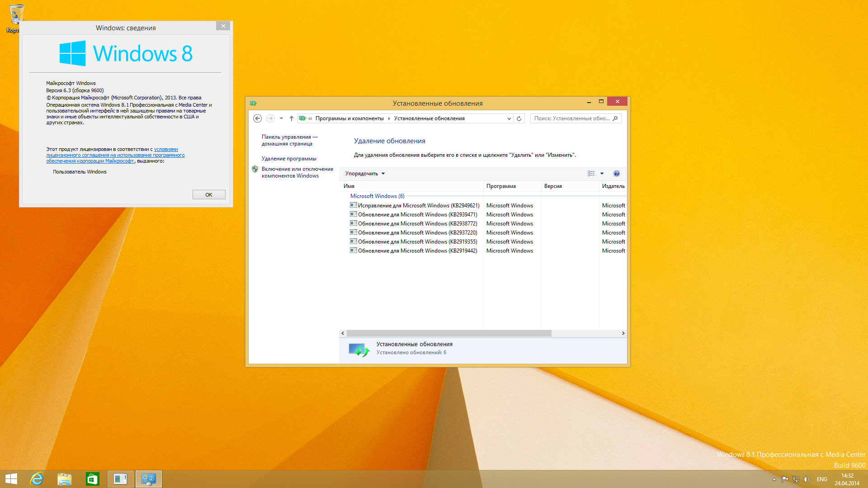The width and height of the screenshot is (868, 488).
Task: Minimize the Installed Updates window
Action: [x=589, y=101]
